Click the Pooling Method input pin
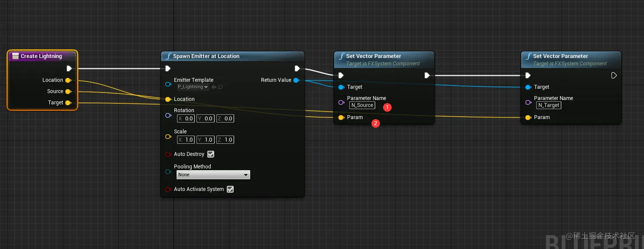This screenshot has width=644, height=249. click(168, 171)
